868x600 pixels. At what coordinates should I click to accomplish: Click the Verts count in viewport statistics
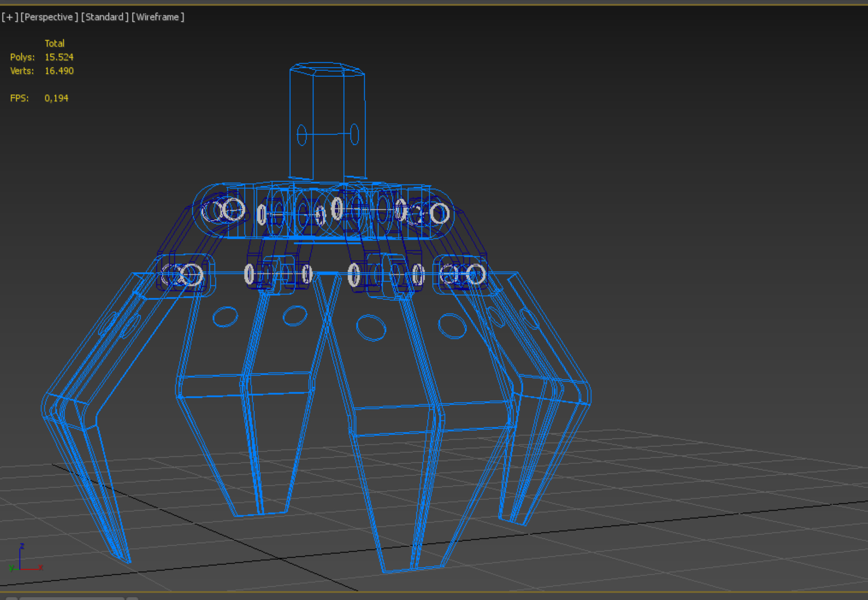tap(59, 71)
